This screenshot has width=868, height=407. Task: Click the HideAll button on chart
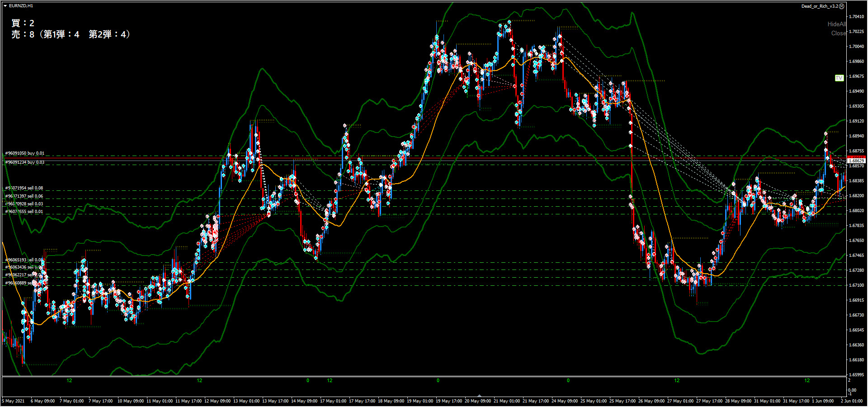tap(836, 24)
